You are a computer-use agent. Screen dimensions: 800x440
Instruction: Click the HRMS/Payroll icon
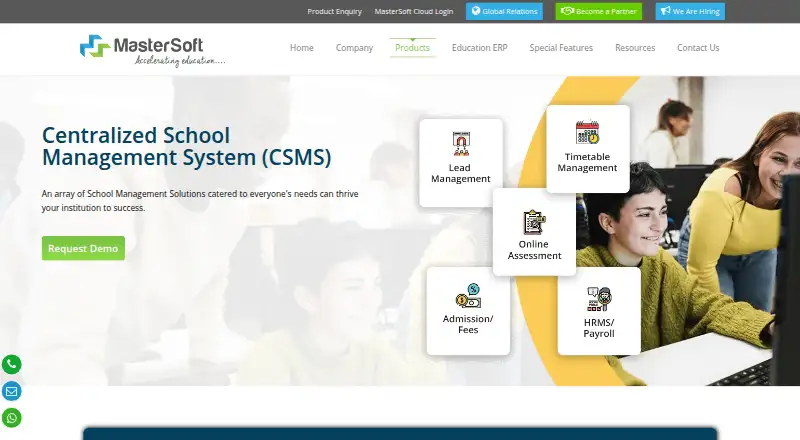(x=599, y=299)
